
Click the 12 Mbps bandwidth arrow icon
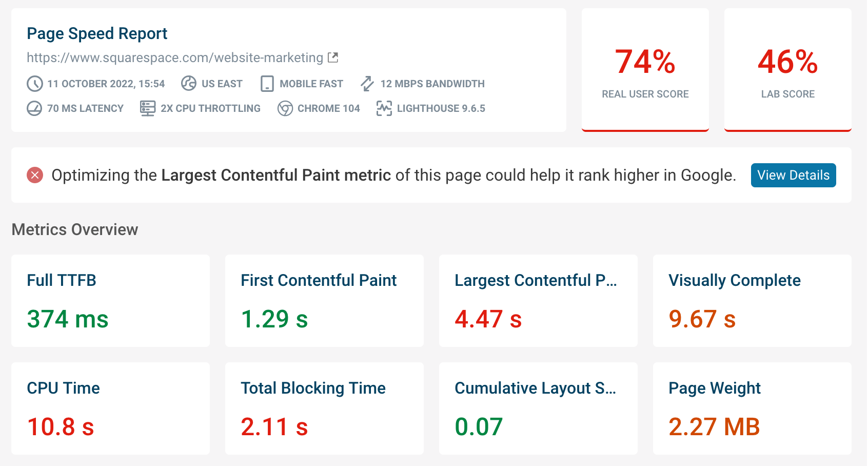coord(367,83)
